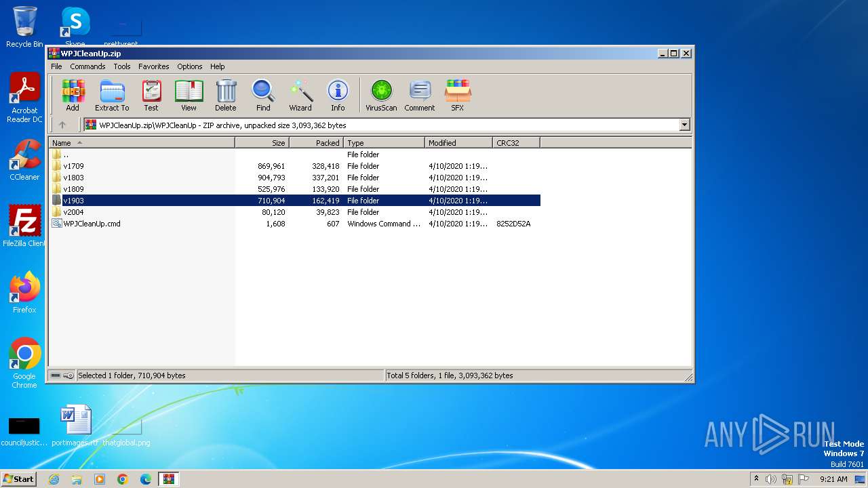Click the WPJCleanUp.cmd file icon
This screenshot has width=868, height=488.
tap(57, 224)
